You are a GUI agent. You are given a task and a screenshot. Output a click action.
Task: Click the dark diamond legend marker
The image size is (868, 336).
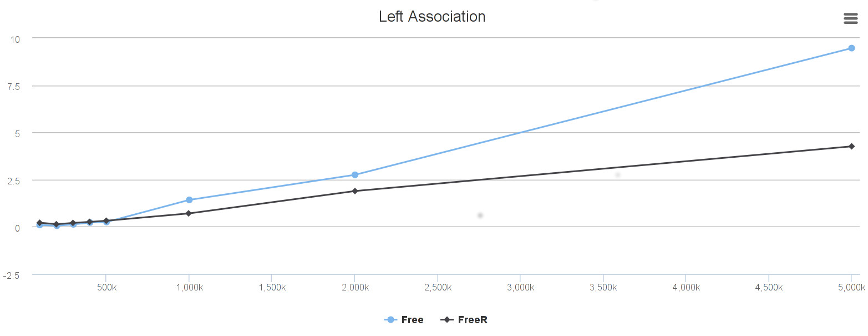pos(447,320)
